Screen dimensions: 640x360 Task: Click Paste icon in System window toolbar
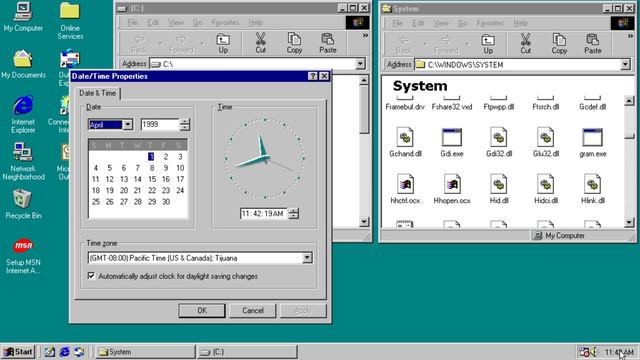point(593,44)
